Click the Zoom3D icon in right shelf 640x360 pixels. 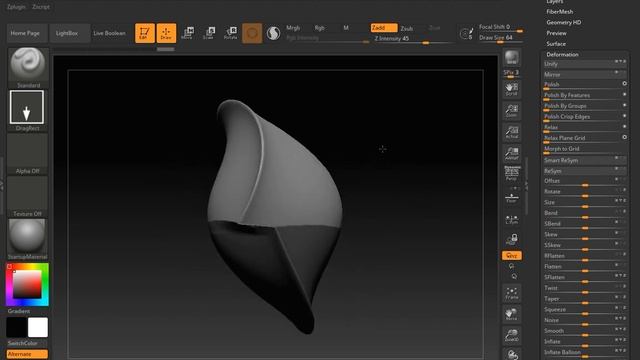click(511, 336)
